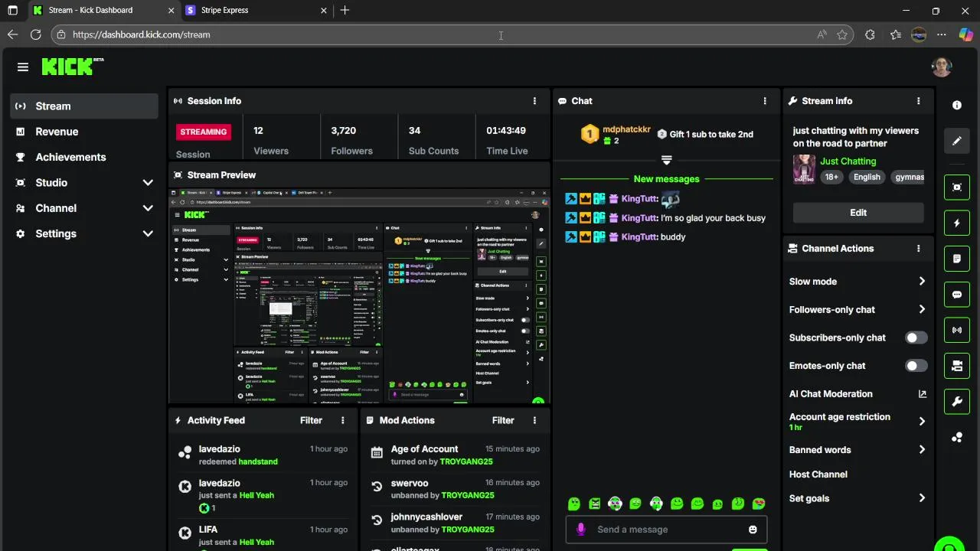Open Set goals options

(857, 498)
